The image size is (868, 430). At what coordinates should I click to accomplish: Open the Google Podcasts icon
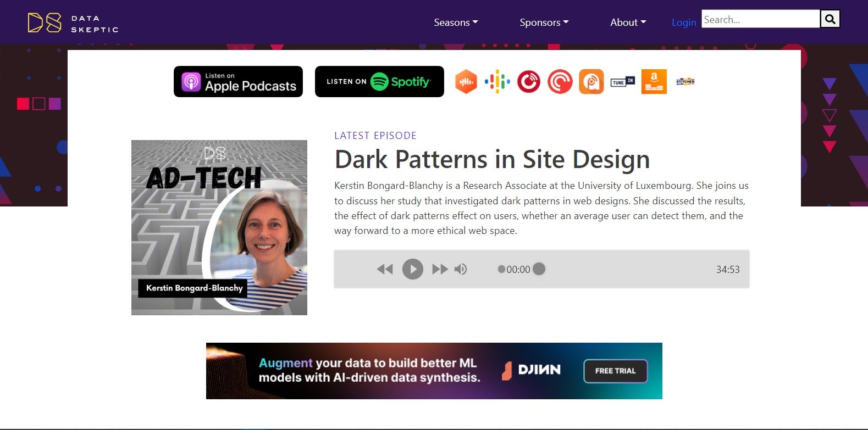[497, 82]
